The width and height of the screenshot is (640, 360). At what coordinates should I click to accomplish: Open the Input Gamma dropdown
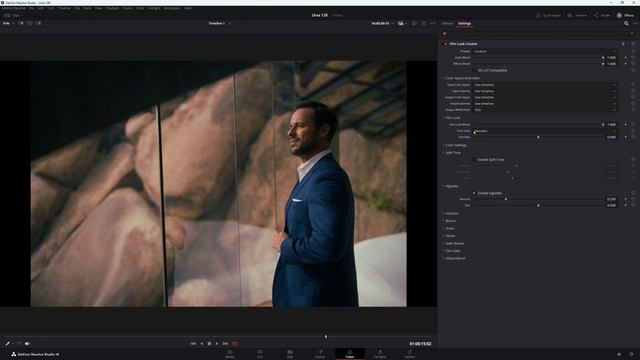[545, 91]
